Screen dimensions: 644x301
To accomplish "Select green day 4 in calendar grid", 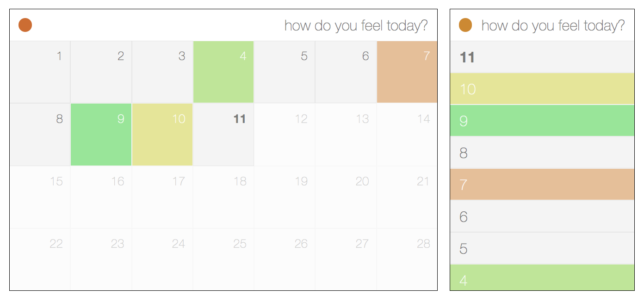I will [223, 72].
